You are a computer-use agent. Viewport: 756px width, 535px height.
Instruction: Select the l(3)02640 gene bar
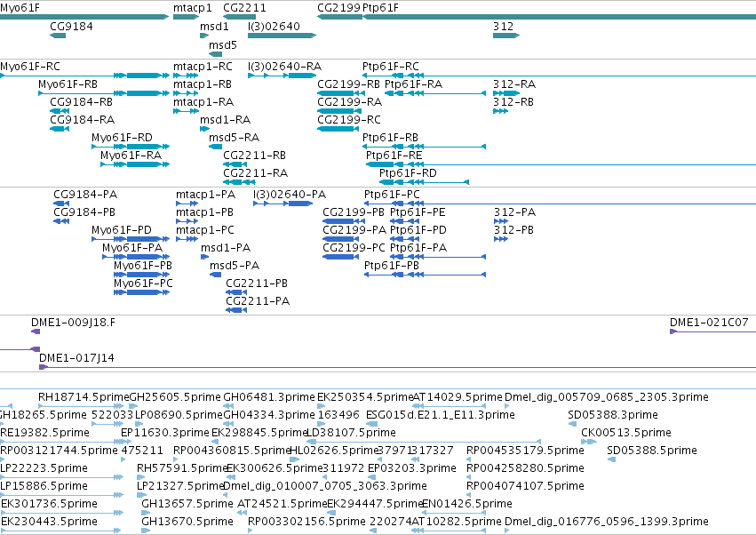pos(282,36)
